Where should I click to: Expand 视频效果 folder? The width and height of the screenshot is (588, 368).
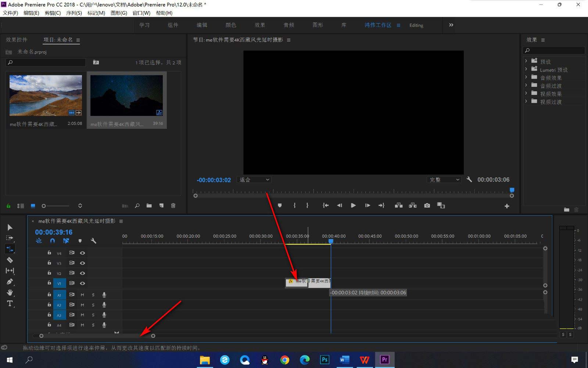coord(526,93)
